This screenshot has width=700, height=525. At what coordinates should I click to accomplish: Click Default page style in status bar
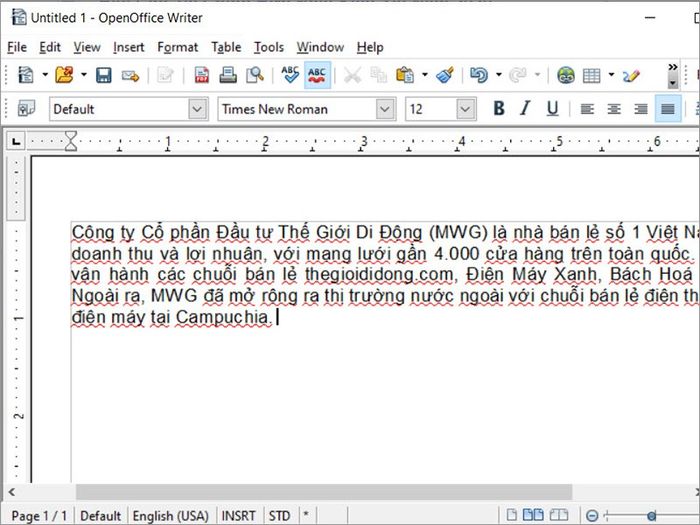[x=101, y=516]
